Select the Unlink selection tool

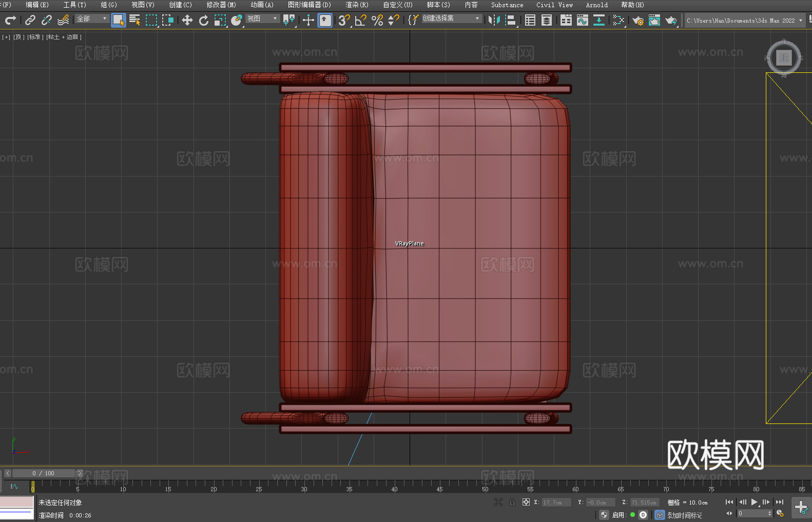47,20
